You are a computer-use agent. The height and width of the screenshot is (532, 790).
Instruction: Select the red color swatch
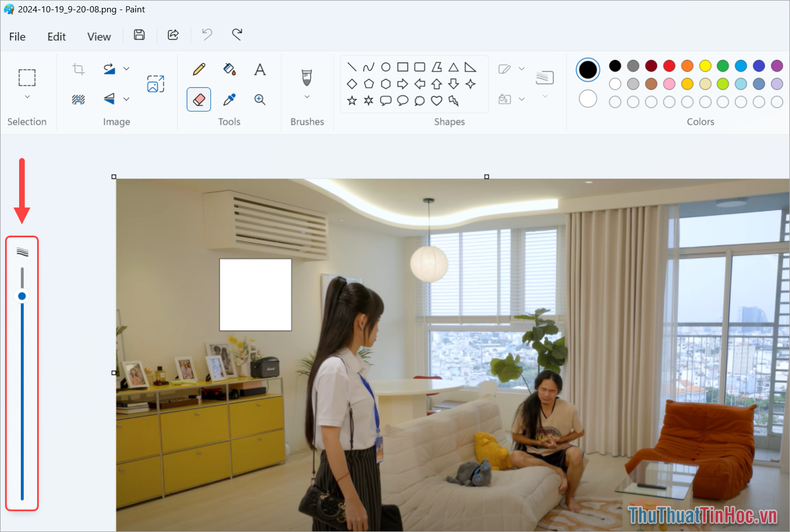[x=669, y=65]
